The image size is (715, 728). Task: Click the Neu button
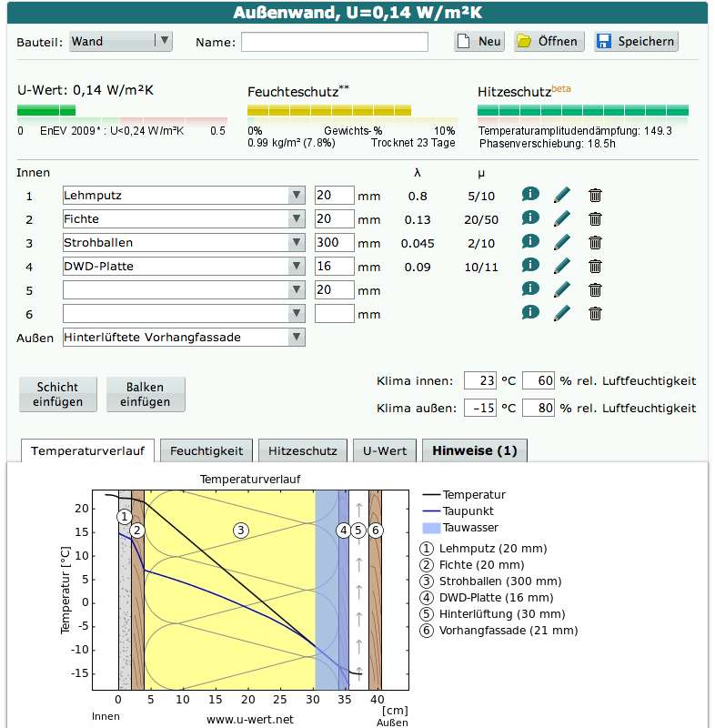pos(479,41)
